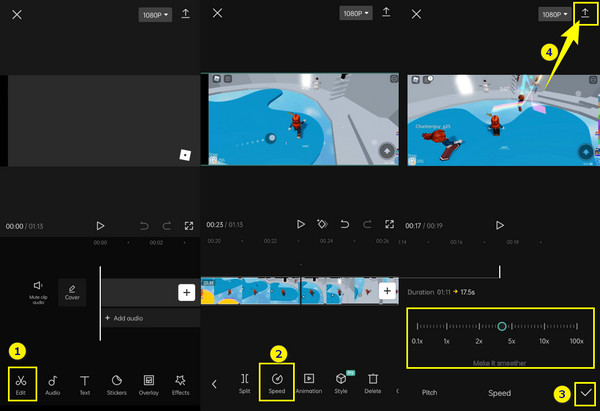Screen dimensions: 600x411
Task: Open 1080P resolution dropdown in left panel
Action: coord(155,15)
